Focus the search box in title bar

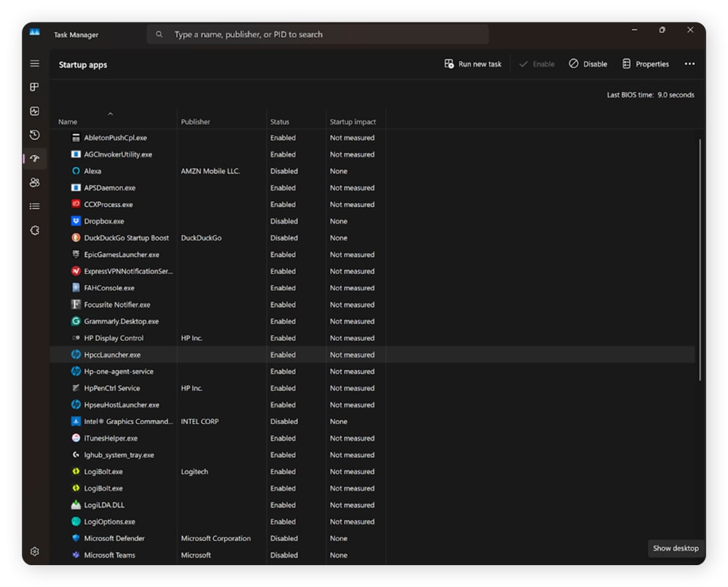pyautogui.click(x=317, y=34)
